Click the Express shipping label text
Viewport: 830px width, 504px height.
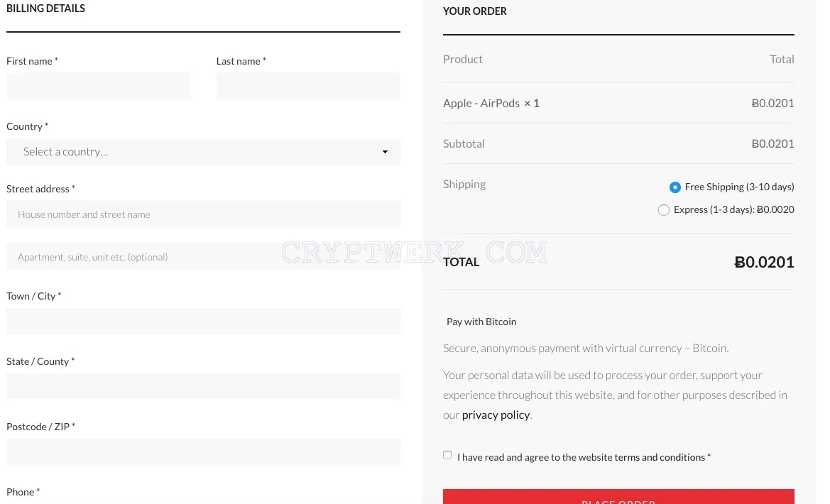733,209
